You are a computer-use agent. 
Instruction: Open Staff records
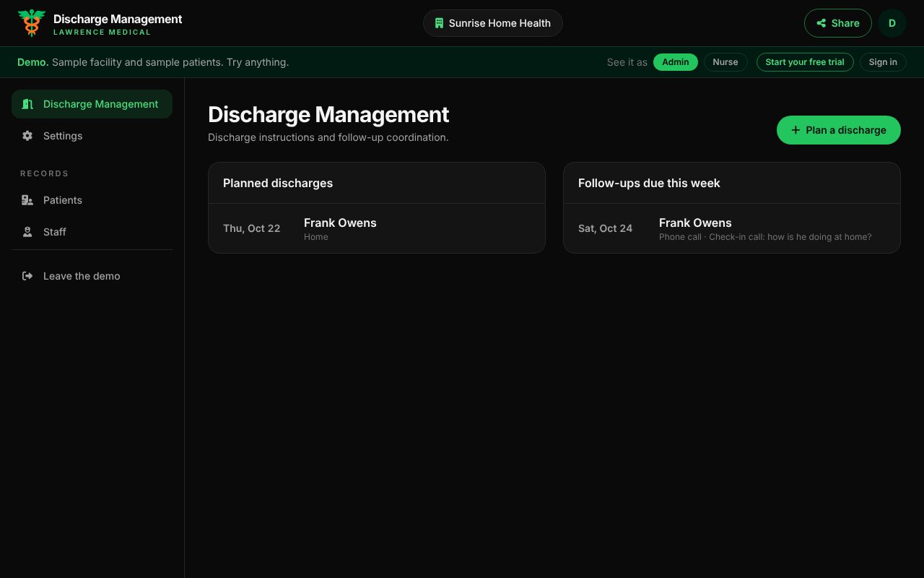(x=92, y=232)
